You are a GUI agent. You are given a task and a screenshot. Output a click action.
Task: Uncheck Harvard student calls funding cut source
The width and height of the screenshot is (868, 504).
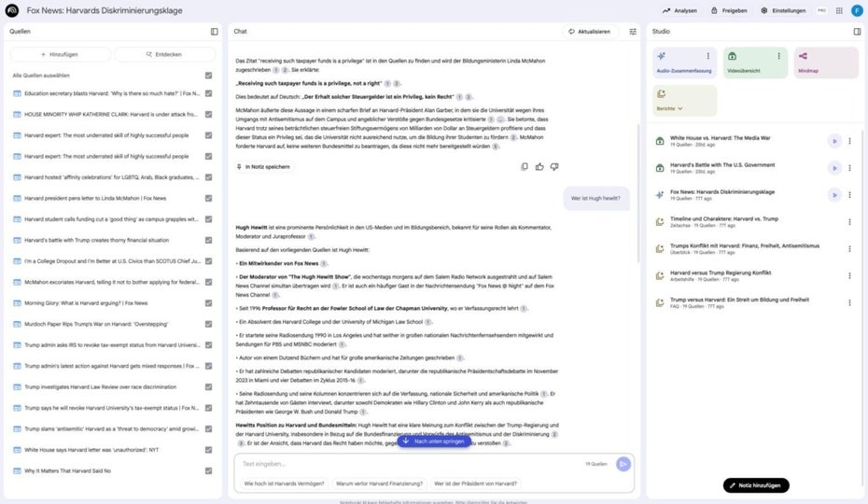point(209,219)
